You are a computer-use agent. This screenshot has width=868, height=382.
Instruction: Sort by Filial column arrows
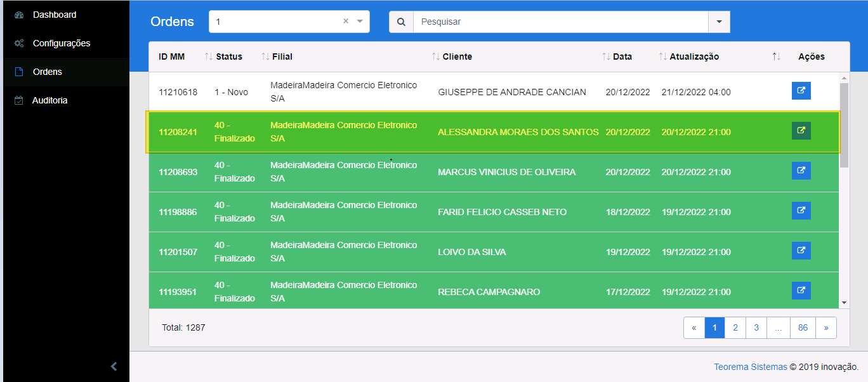265,56
